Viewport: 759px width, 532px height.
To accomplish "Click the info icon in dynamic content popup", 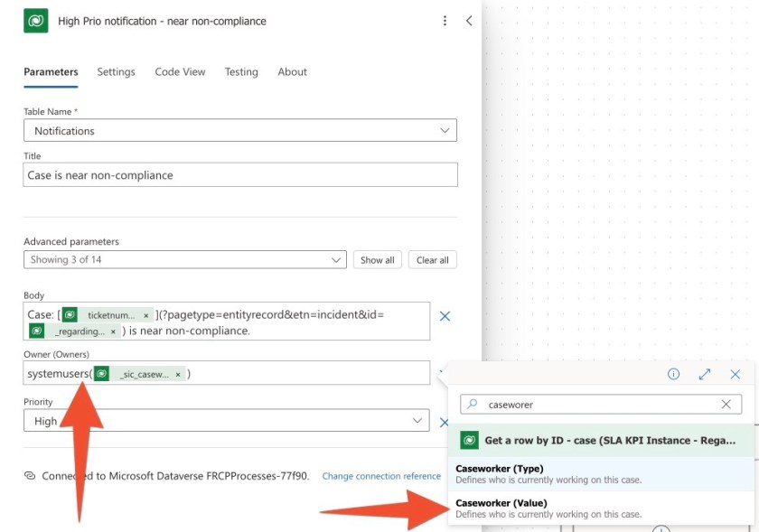I will 673,374.
